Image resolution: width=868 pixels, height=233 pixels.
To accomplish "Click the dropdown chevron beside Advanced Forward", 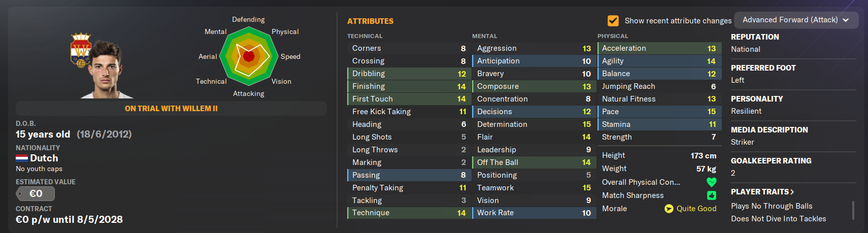I will pos(846,20).
